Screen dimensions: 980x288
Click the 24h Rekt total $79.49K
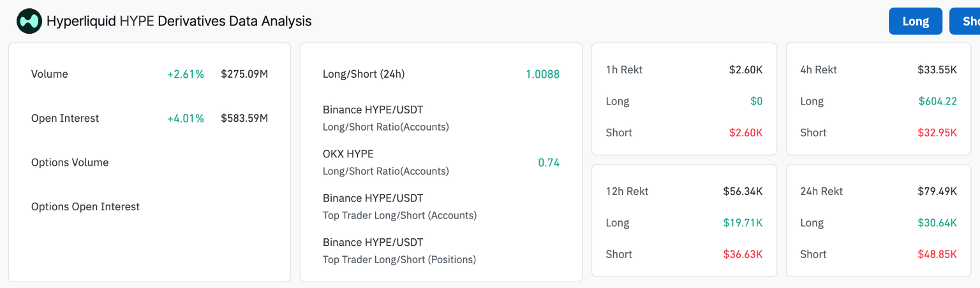937,191
